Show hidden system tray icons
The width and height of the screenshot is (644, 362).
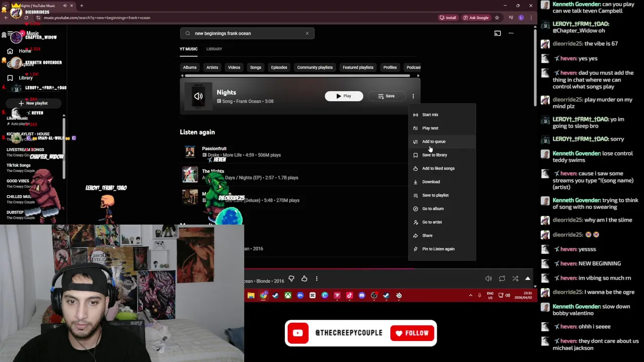[x=470, y=296]
